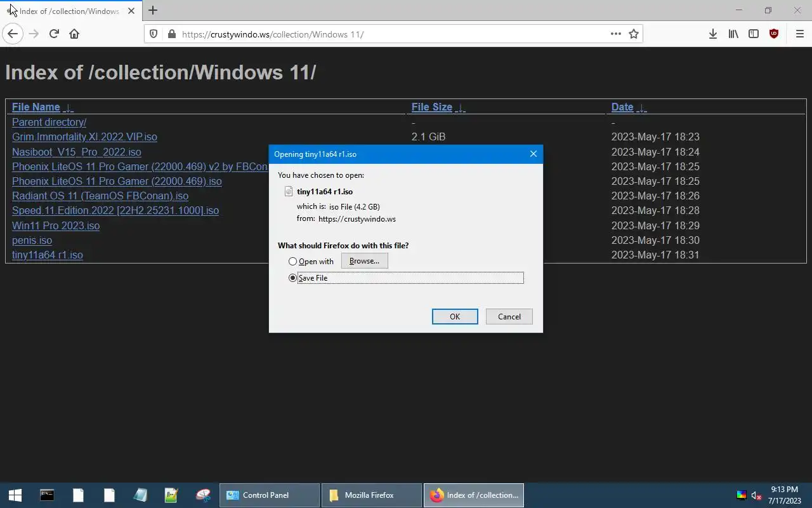Open page actions three-dot menu
The image size is (812, 508).
click(x=615, y=34)
